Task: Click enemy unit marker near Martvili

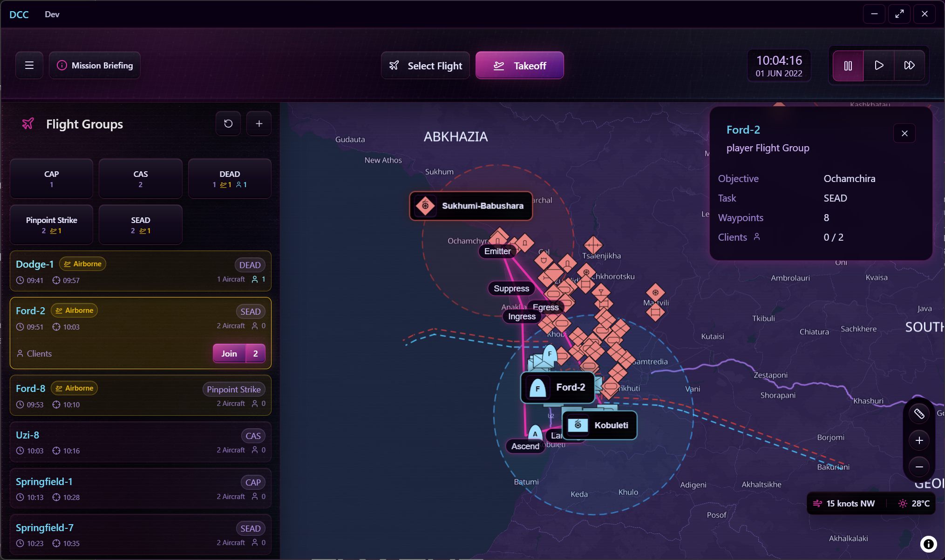Action: (x=655, y=293)
